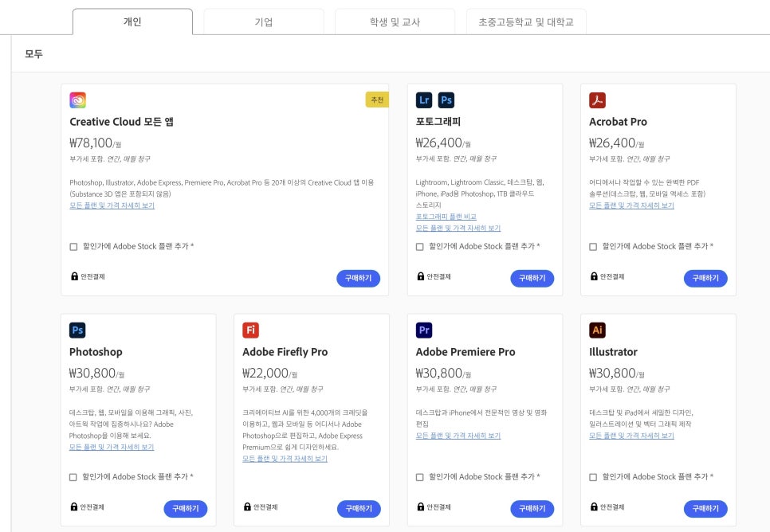The height and width of the screenshot is (532, 770).
Task: Click the lock icon in Adobe Firefly Pro card
Action: pyautogui.click(x=247, y=507)
